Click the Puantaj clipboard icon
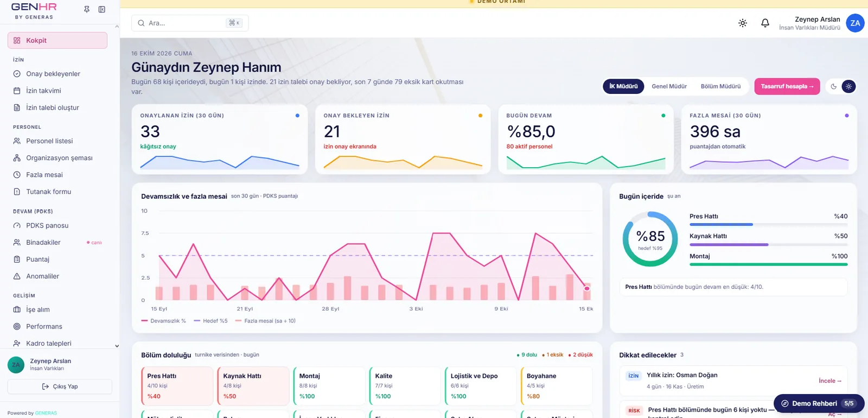 point(17,259)
